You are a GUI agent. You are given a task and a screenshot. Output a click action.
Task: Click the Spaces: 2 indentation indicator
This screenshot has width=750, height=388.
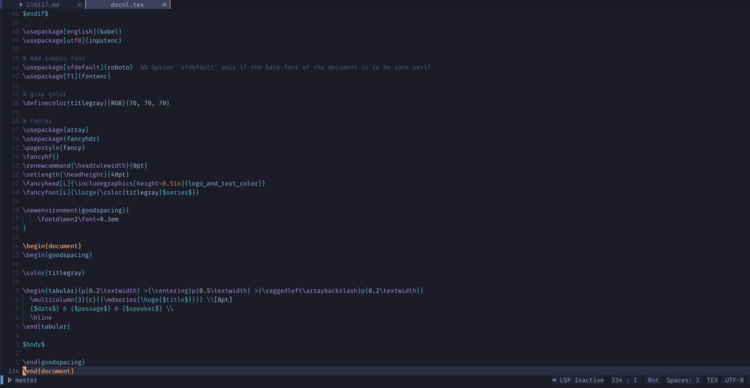683,380
